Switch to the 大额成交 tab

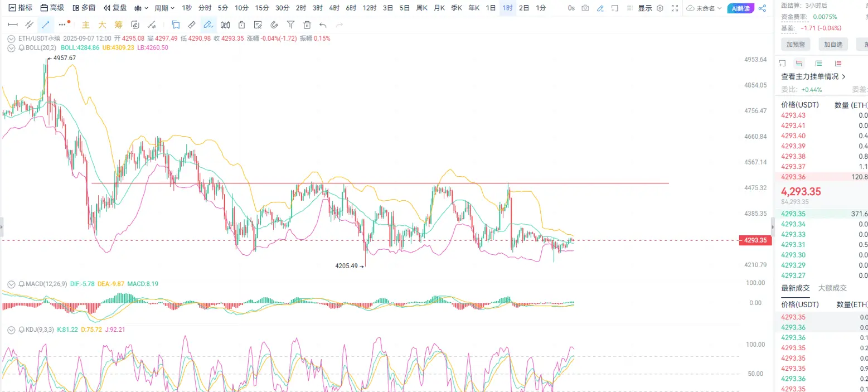click(832, 288)
